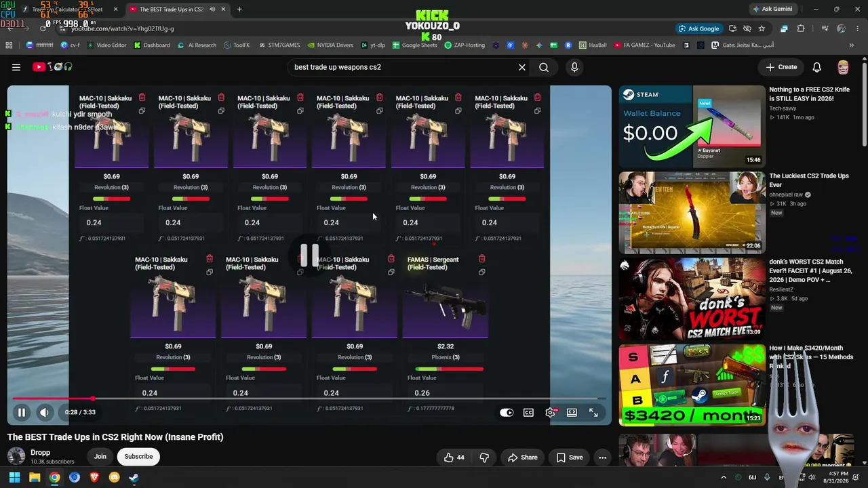
Task: Switch to theater mode
Action: (572, 412)
